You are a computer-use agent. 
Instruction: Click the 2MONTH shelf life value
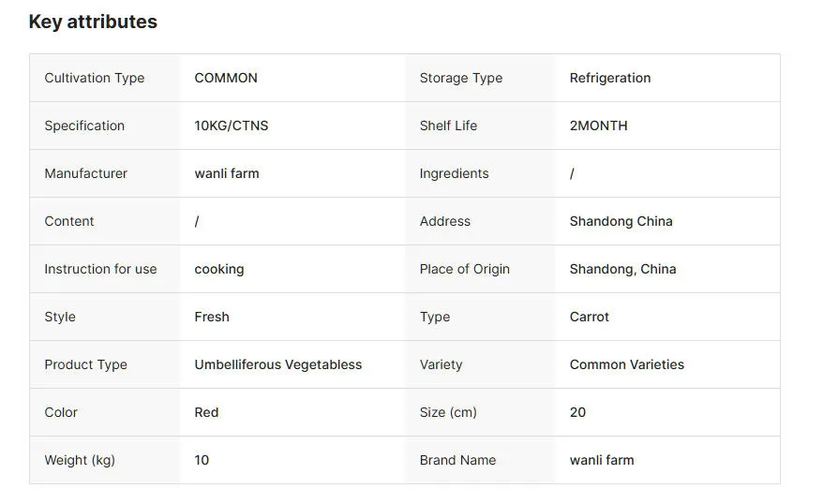coord(599,126)
